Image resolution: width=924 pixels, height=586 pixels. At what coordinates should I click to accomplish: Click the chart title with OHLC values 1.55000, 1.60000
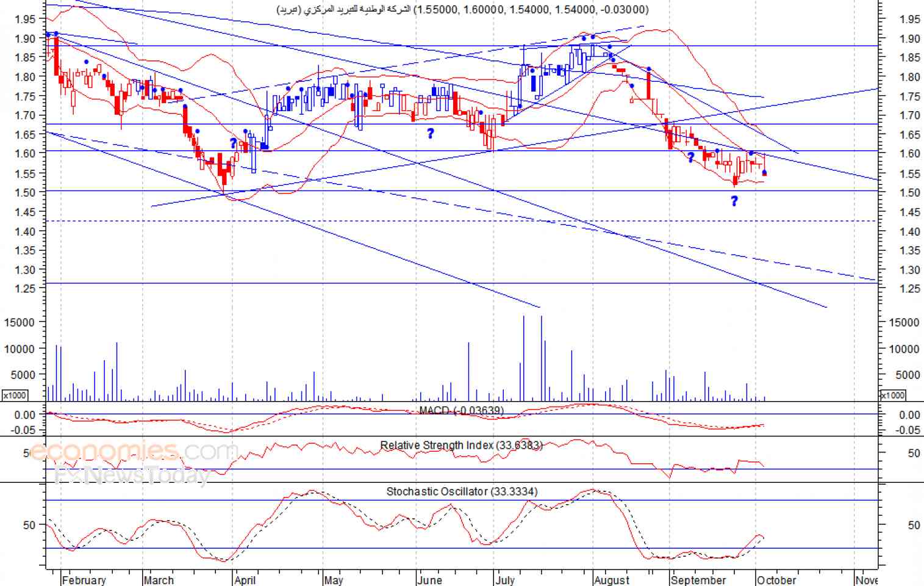tap(462, 9)
